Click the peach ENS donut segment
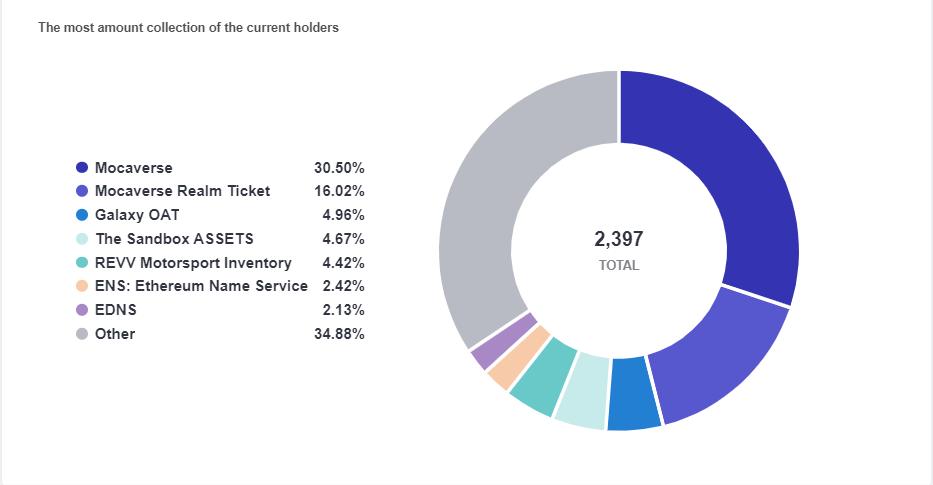 [518, 358]
